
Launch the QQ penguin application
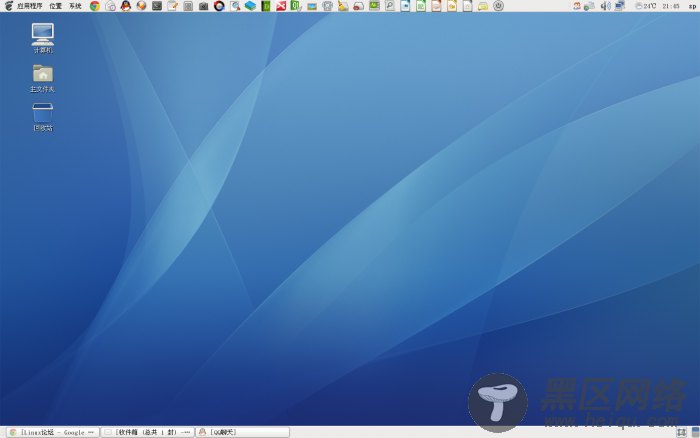pyautogui.click(x=126, y=6)
